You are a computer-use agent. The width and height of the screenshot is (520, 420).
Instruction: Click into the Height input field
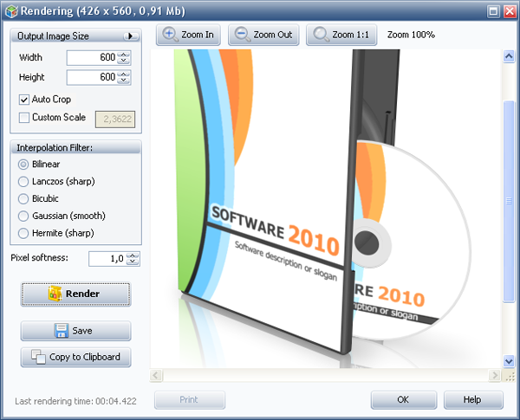pyautogui.click(x=91, y=77)
